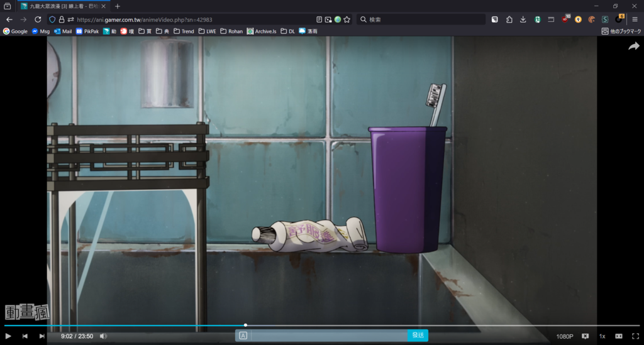
Task: Open the Firefox hamburger application menu
Action: [635, 19]
